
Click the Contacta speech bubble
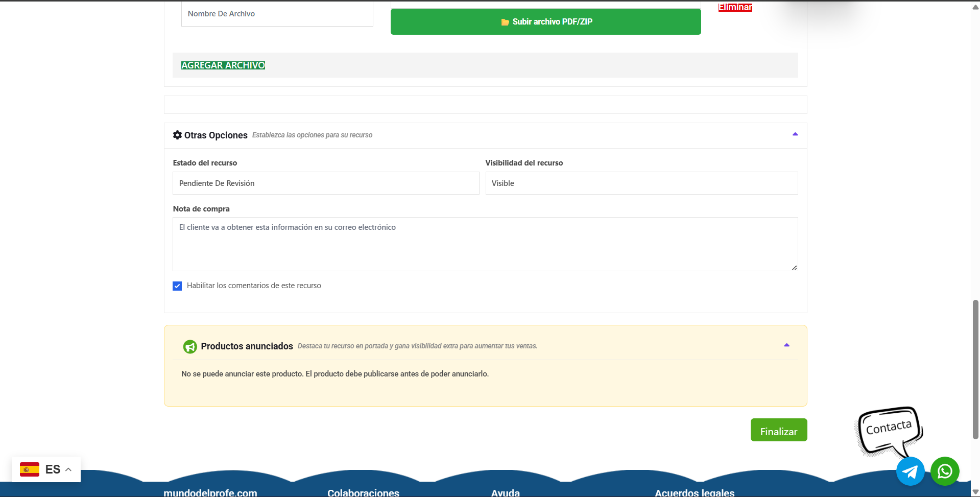889,429
